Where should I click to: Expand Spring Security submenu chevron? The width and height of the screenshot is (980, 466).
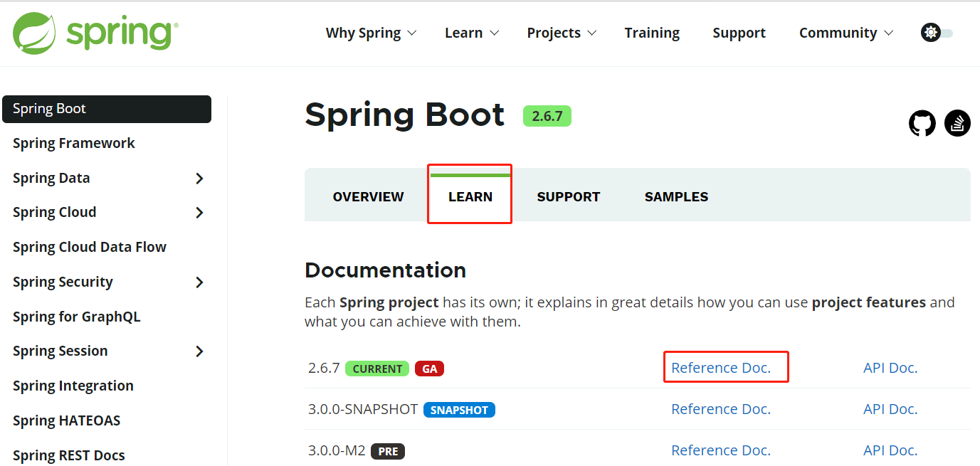click(199, 282)
